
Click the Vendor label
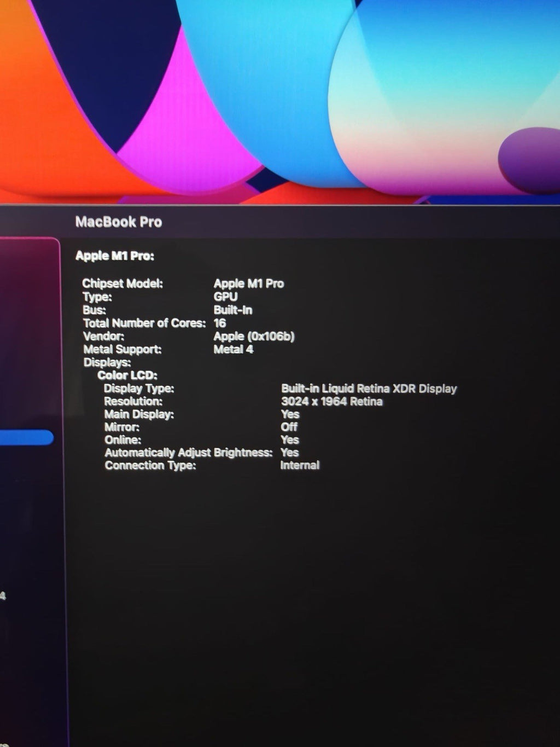coord(103,336)
